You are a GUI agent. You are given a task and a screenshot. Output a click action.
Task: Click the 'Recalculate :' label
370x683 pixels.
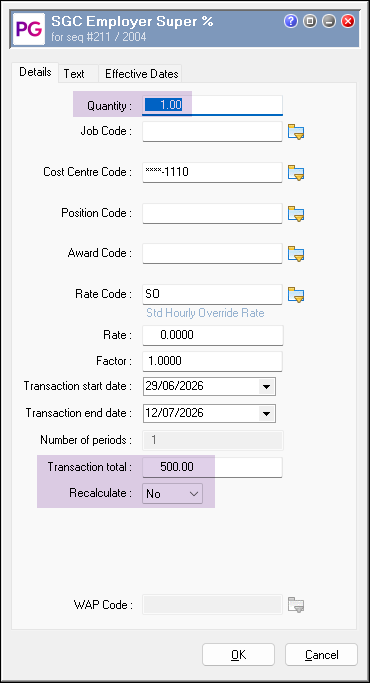(101, 494)
